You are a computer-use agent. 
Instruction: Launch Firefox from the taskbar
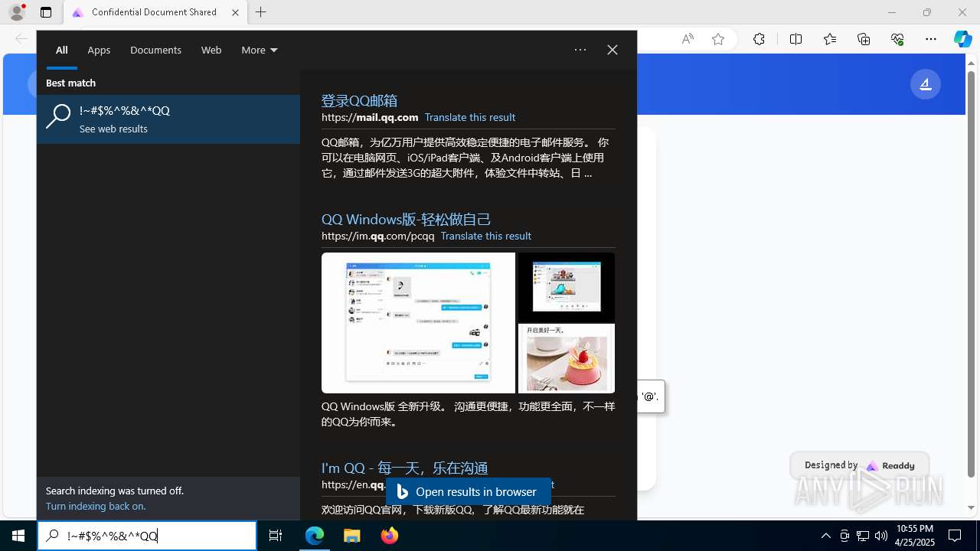(x=390, y=536)
